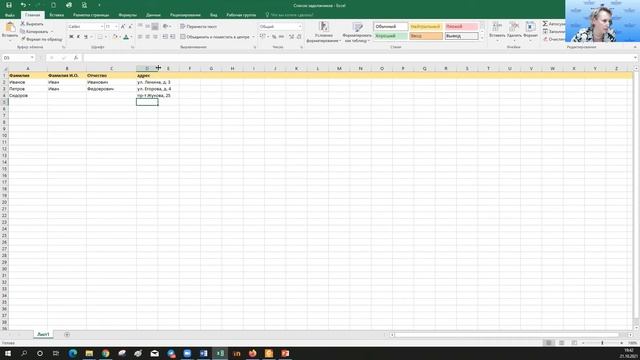
Task: Align cell content to middle
Action: (147, 27)
